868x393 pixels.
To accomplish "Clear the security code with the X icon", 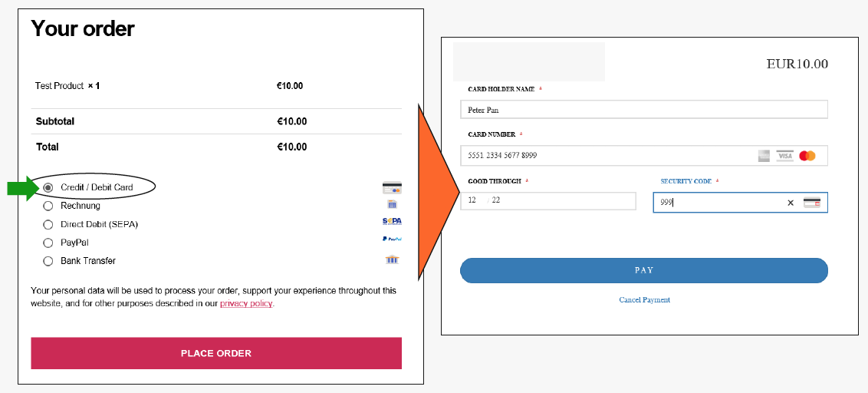I will tap(791, 203).
